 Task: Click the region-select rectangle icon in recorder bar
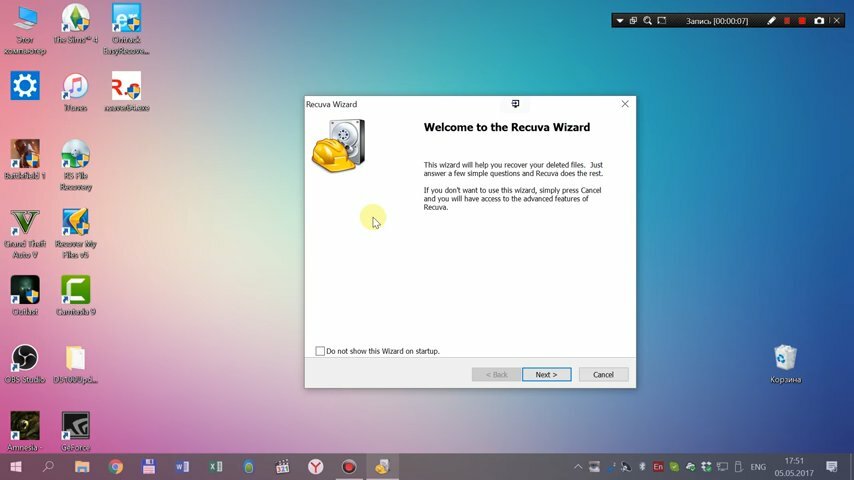pyautogui.click(x=662, y=21)
